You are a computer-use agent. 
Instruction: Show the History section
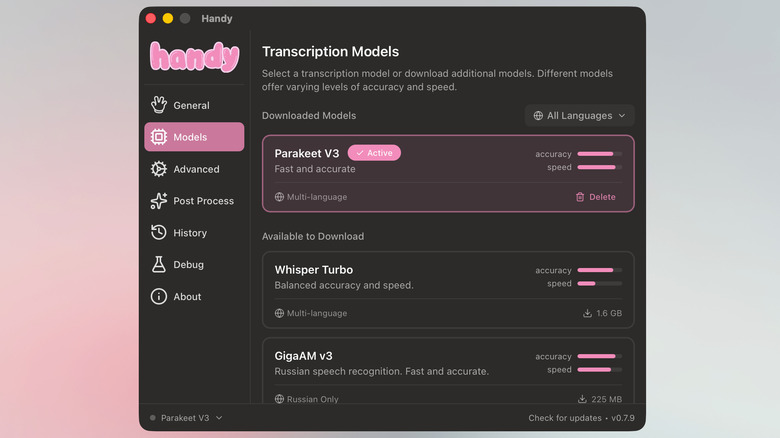tap(194, 232)
